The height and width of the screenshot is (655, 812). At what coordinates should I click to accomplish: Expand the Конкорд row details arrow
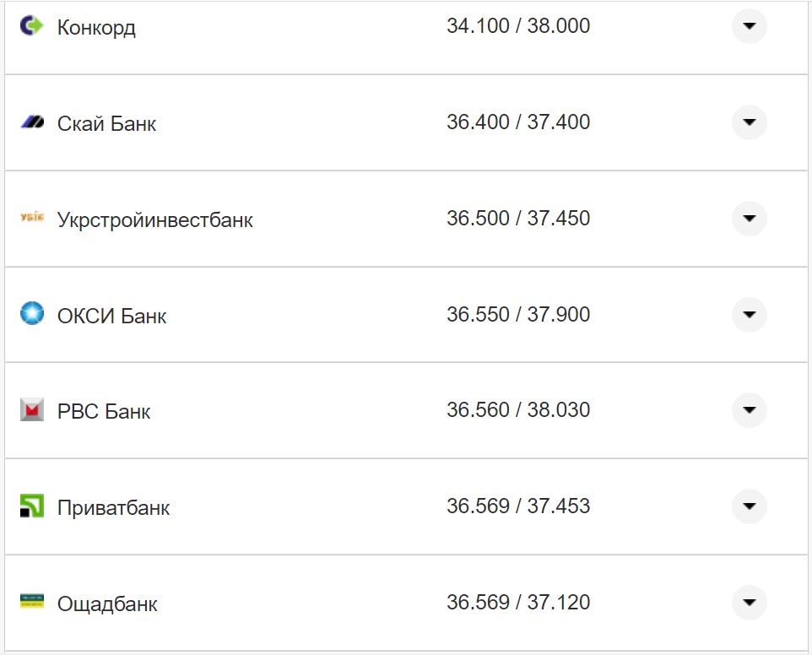(749, 26)
